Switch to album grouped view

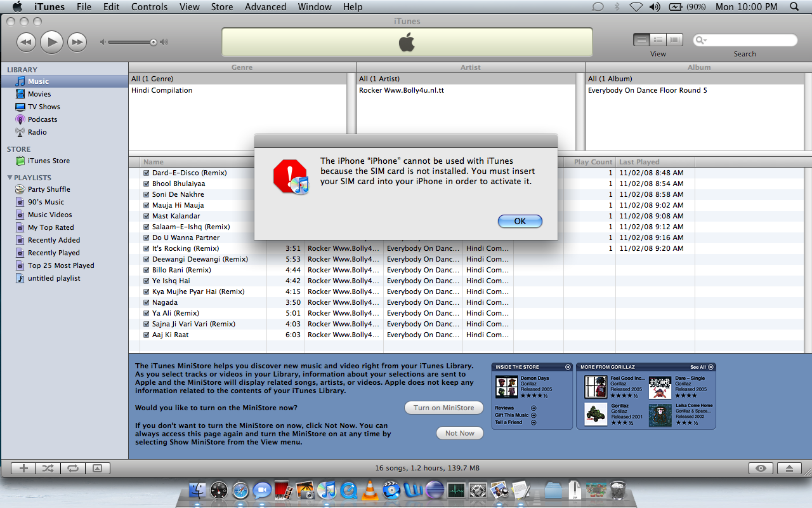(x=658, y=40)
